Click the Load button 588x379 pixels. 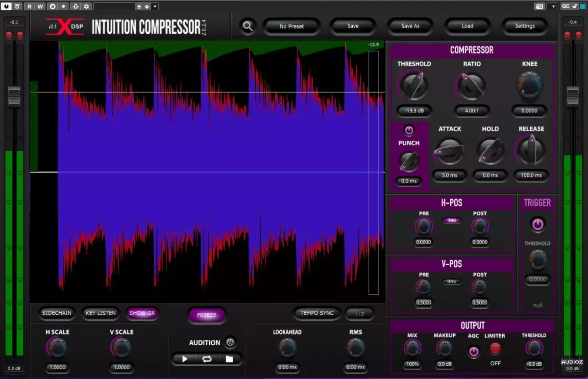[467, 26]
